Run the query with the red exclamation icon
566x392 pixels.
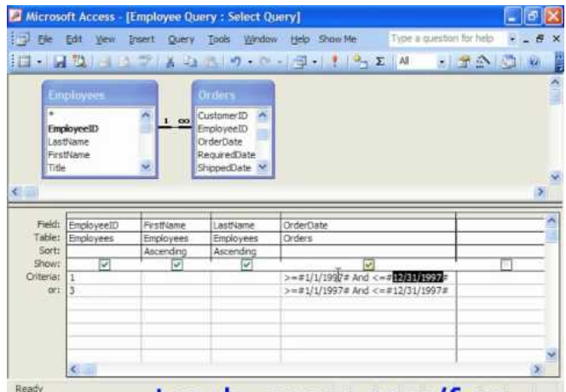335,61
